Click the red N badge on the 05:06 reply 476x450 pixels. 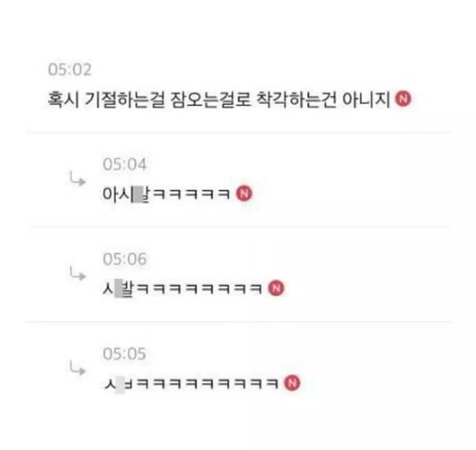(276, 288)
